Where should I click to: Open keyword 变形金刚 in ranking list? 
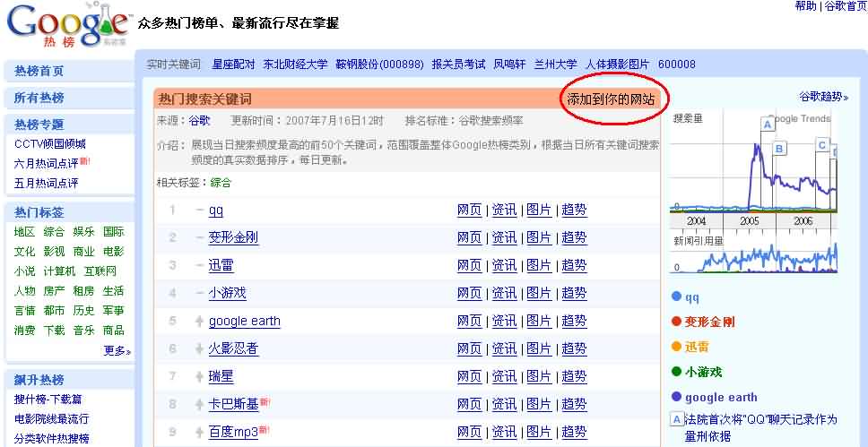pos(233,238)
